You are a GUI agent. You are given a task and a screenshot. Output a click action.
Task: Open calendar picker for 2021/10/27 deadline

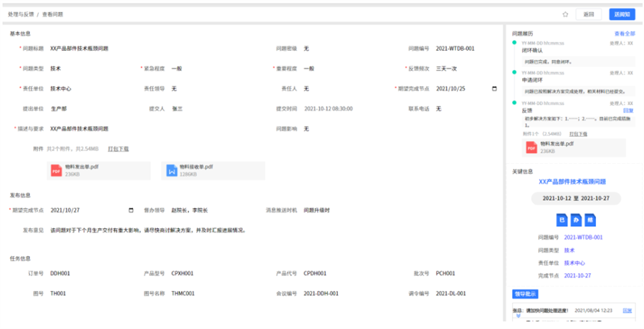point(130,210)
